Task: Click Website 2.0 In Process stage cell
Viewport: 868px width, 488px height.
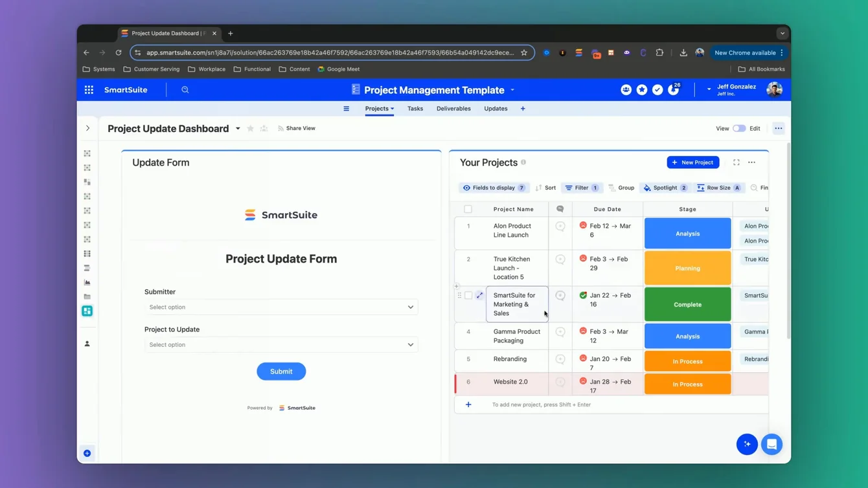Action: [x=687, y=384]
